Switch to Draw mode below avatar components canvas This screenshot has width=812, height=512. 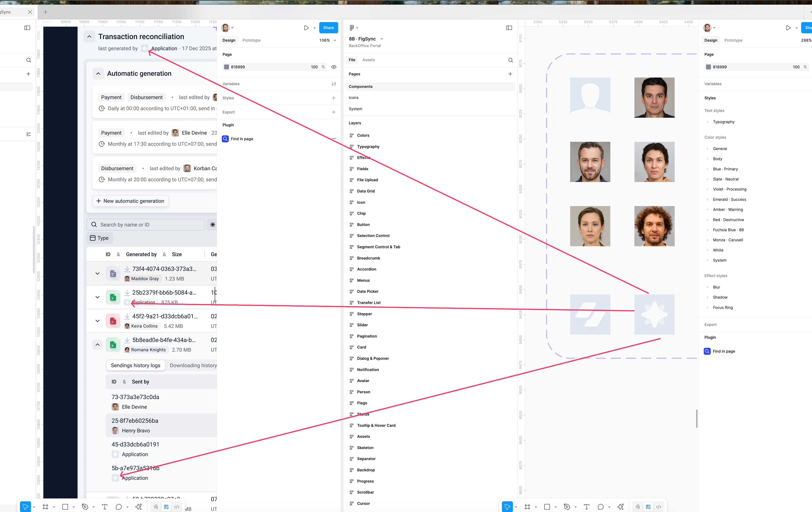[638, 507]
